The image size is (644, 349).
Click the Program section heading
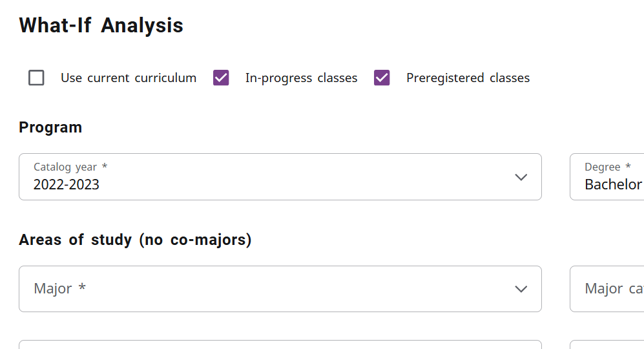click(x=50, y=127)
